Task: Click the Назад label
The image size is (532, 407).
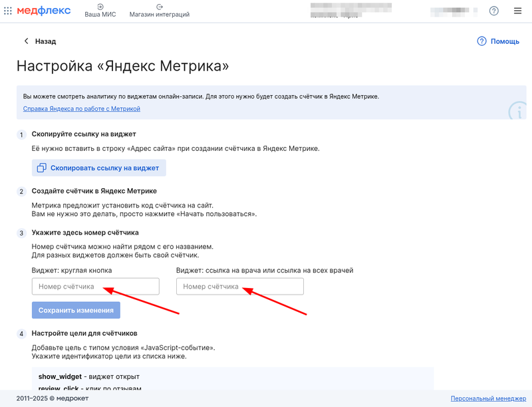Action: [x=45, y=41]
